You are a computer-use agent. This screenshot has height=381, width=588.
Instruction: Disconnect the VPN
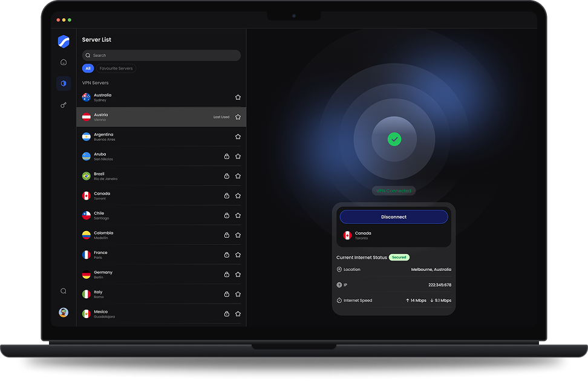[394, 217]
